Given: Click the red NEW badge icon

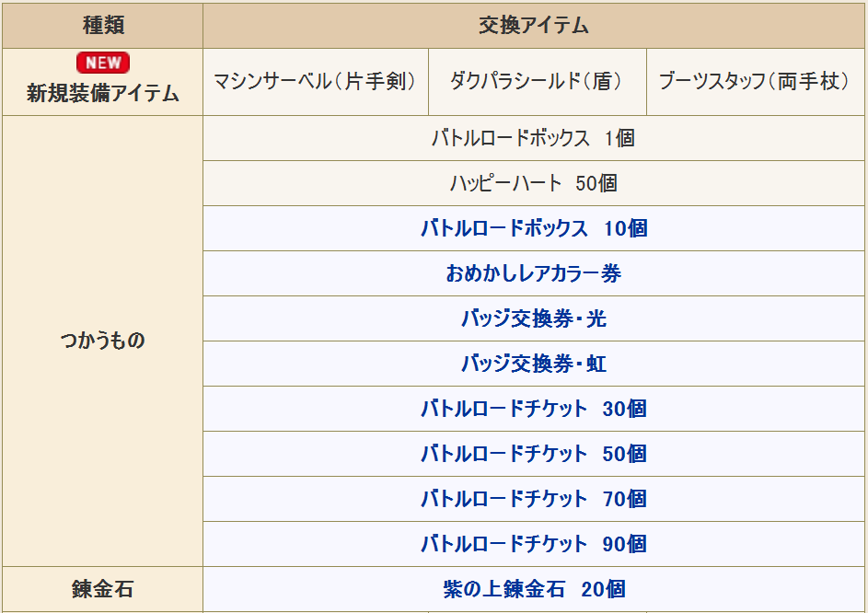Looking at the screenshot, I should 103,63.
